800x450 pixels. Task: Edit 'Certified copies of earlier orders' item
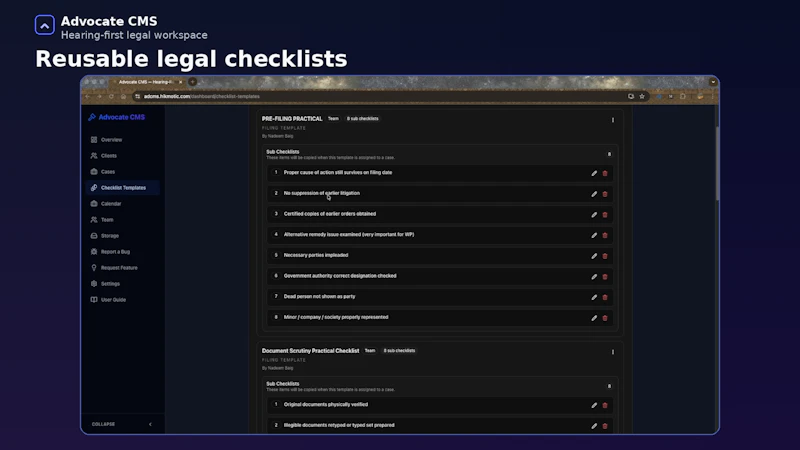pos(594,215)
